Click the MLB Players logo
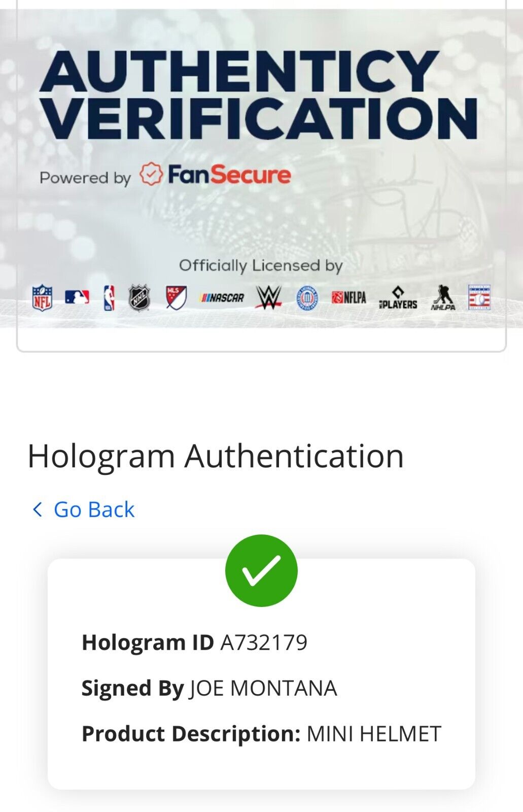Screen dimensions: 523x812 398,298
